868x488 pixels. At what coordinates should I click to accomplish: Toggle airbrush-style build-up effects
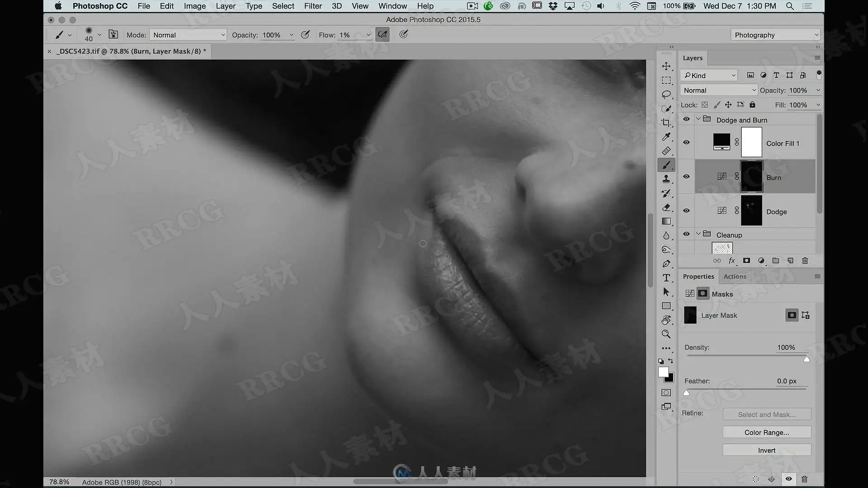click(x=382, y=35)
